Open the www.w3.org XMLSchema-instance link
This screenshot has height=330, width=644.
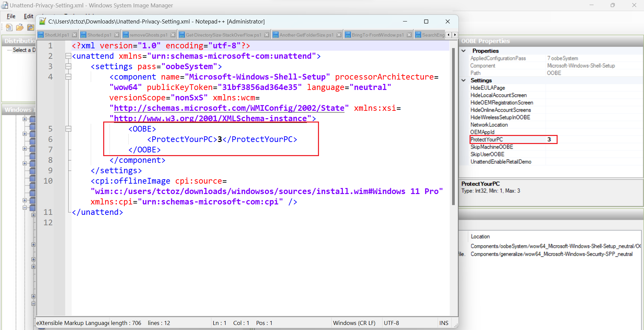(210, 119)
